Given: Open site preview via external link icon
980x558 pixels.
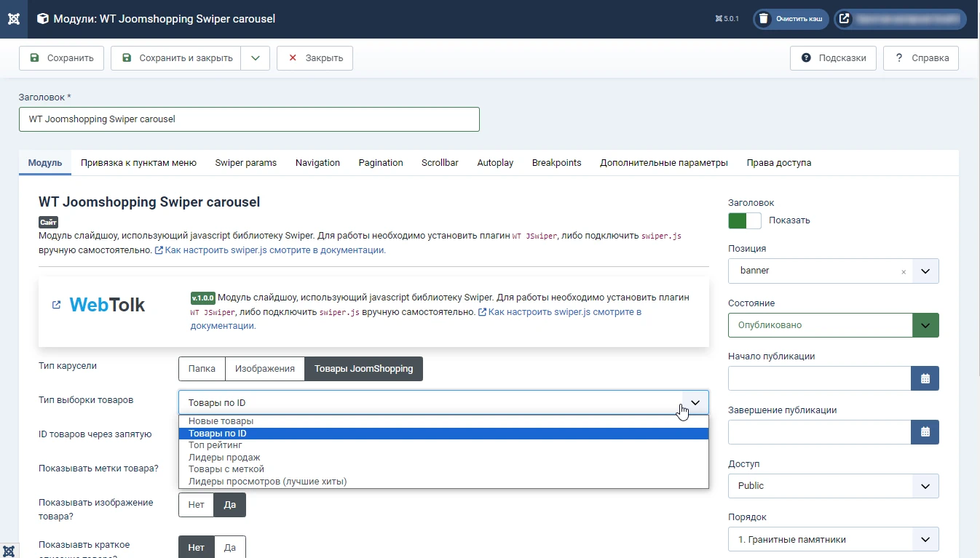Looking at the screenshot, I should 844,19.
